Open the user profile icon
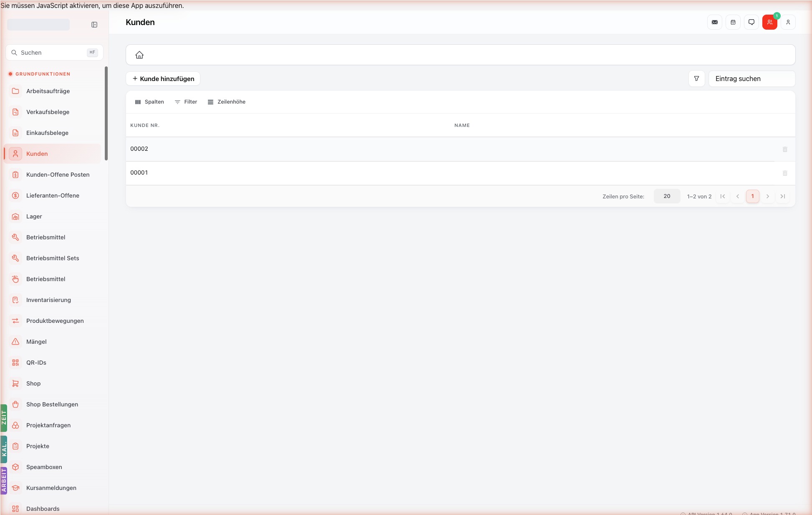Viewport: 812px width, 515px height. coord(788,22)
